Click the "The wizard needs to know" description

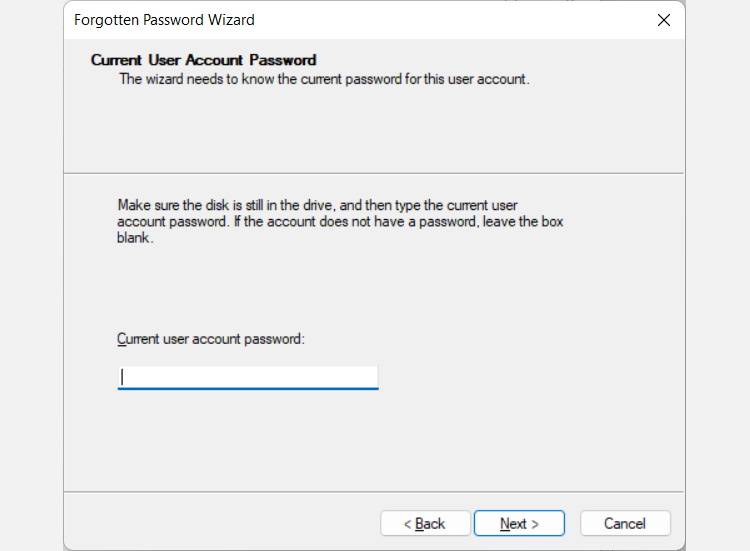point(324,79)
